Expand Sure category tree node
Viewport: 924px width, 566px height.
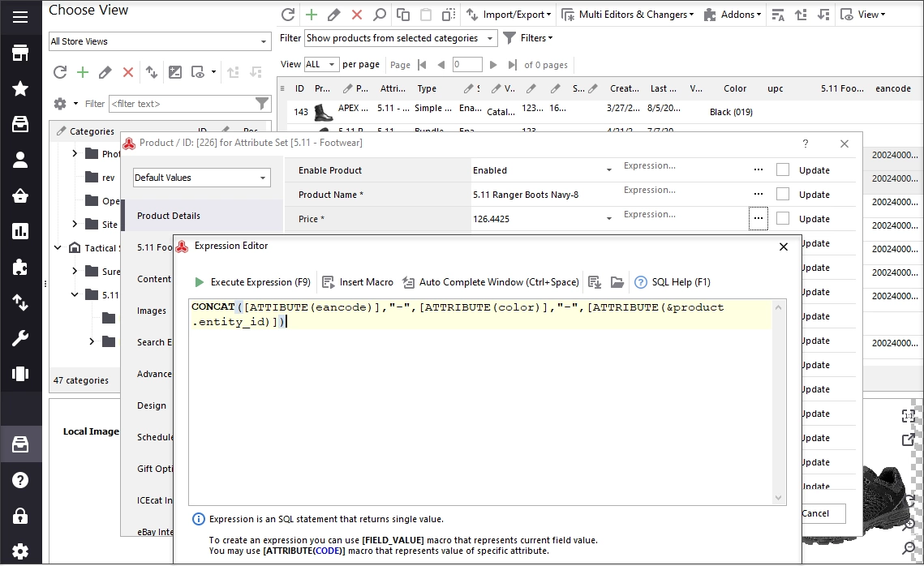coord(75,271)
